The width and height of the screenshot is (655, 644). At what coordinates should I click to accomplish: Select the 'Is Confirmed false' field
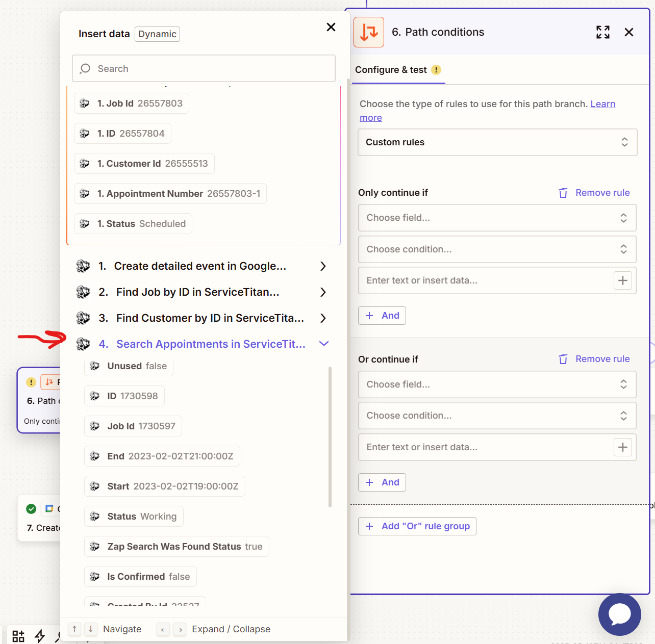coord(140,577)
